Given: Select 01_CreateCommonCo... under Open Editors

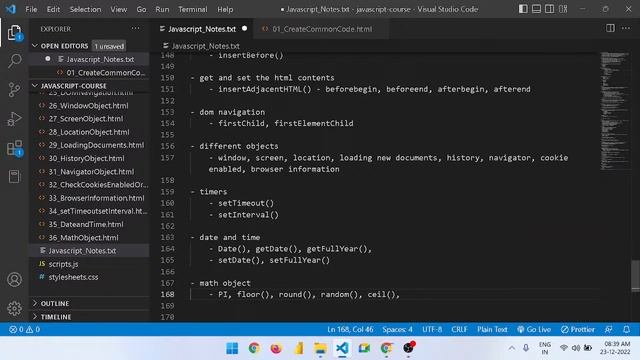Looking at the screenshot, I should click(x=89, y=73).
